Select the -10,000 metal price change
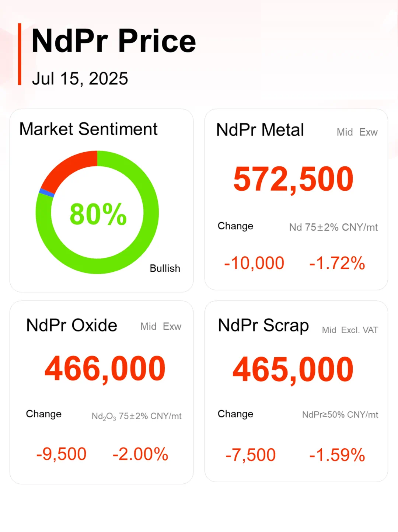398x532 pixels. [x=254, y=263]
